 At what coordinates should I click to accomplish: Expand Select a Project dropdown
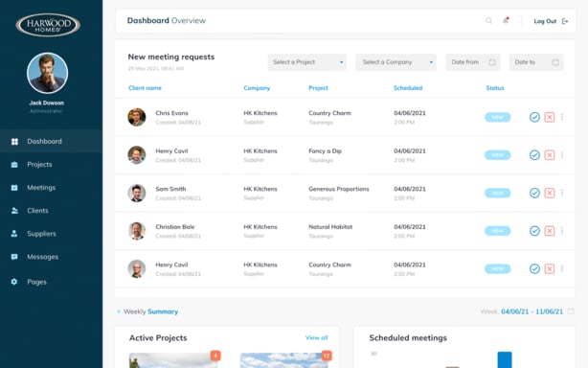click(x=306, y=62)
